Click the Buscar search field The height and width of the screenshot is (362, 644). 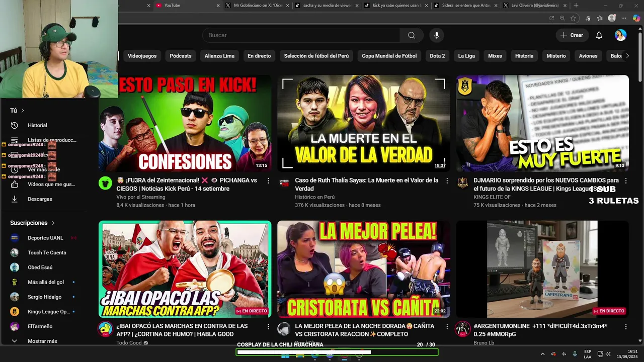(301, 35)
